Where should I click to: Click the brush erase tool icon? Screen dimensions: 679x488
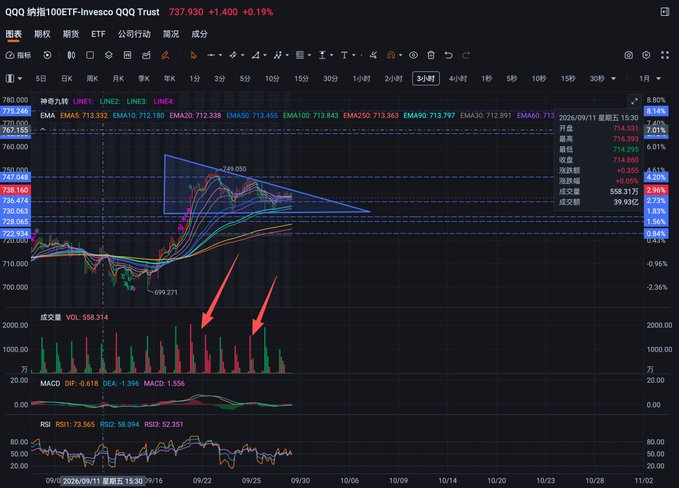coord(373,55)
